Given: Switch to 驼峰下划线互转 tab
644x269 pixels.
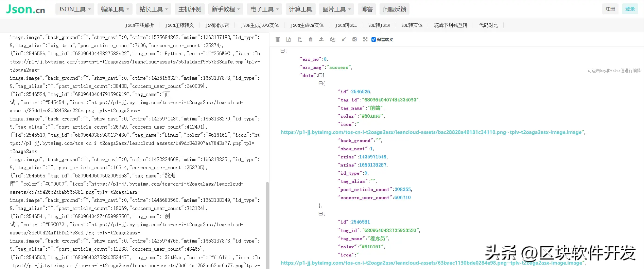Looking at the screenshot, I should [451, 25].
